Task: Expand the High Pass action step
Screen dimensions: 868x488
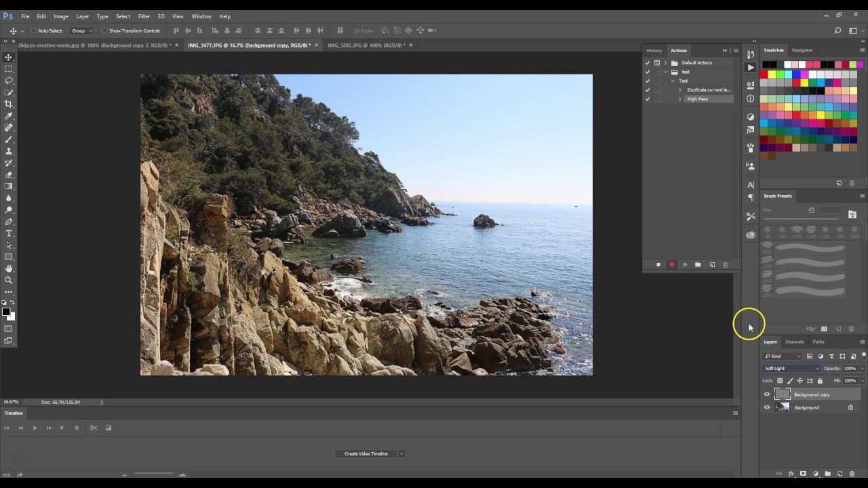Action: coord(680,99)
